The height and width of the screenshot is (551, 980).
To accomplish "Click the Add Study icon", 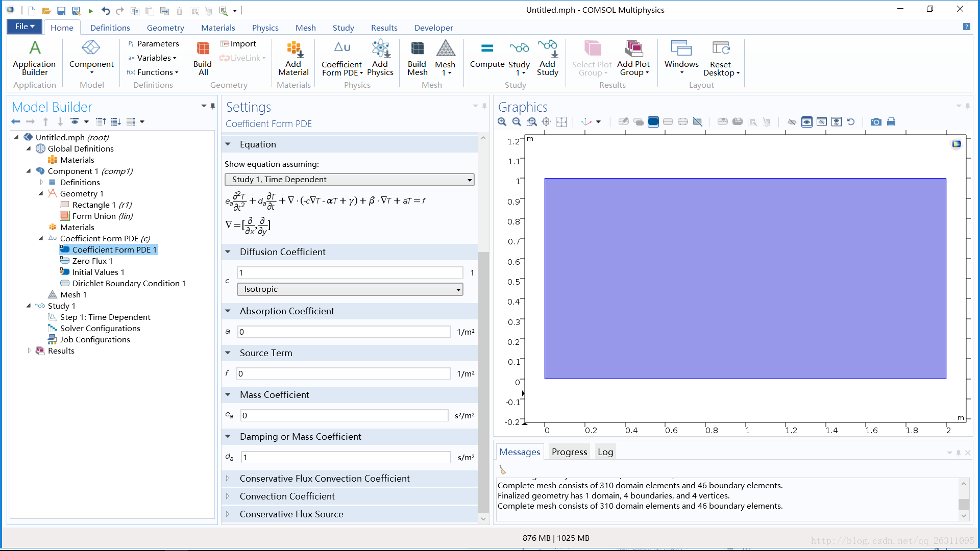I will (x=548, y=48).
